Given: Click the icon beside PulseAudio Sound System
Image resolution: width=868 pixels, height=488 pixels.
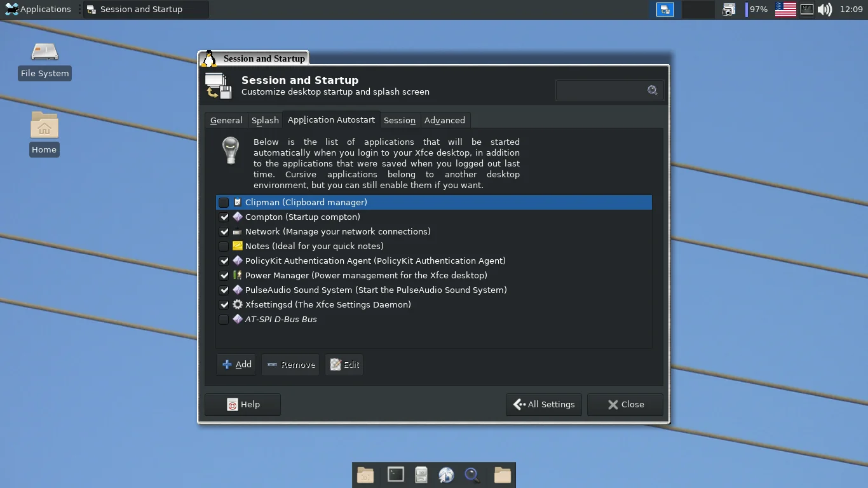Looking at the screenshot, I should click(238, 290).
